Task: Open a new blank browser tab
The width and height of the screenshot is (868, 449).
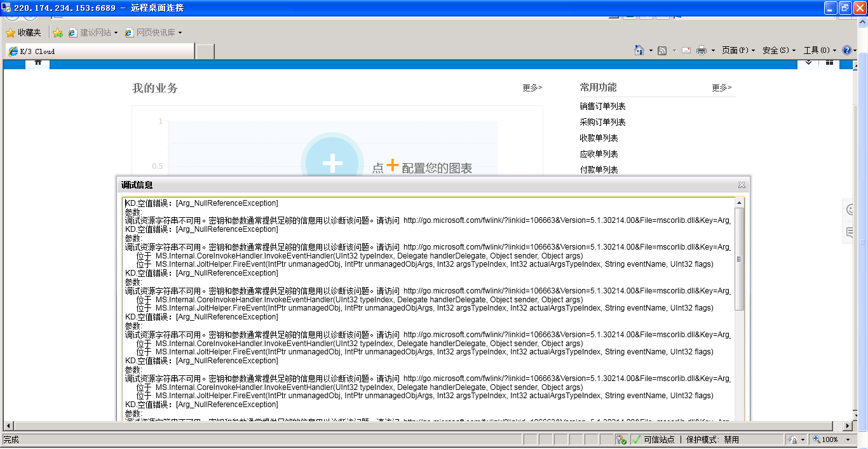Action: (205, 51)
